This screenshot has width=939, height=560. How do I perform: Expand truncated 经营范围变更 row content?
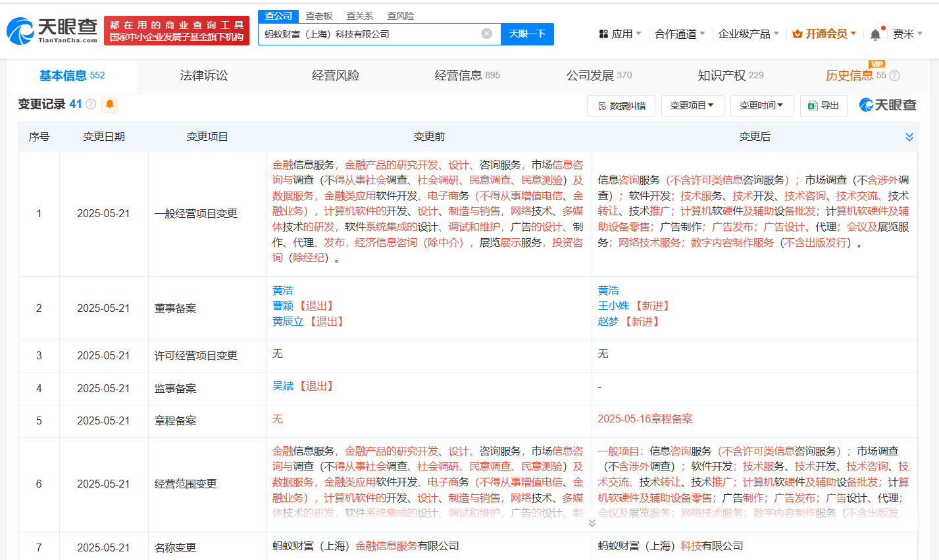[592, 522]
